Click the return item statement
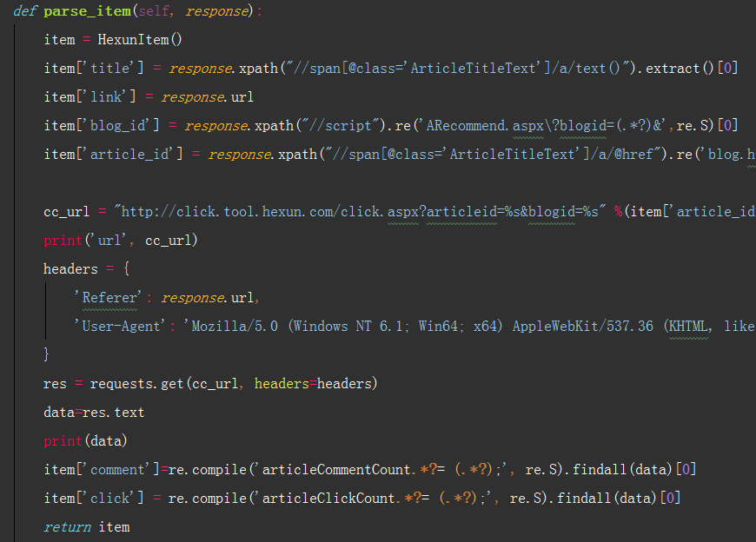The width and height of the screenshot is (756, 542). 87,526
